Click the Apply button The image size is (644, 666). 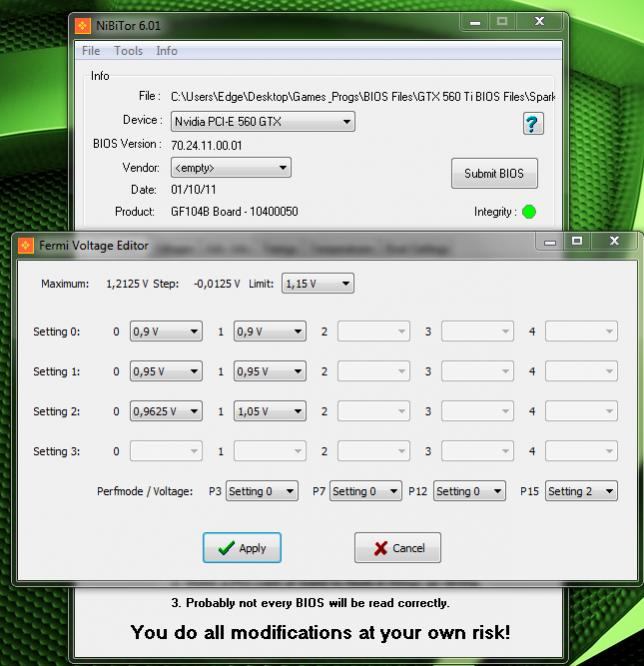click(x=242, y=547)
